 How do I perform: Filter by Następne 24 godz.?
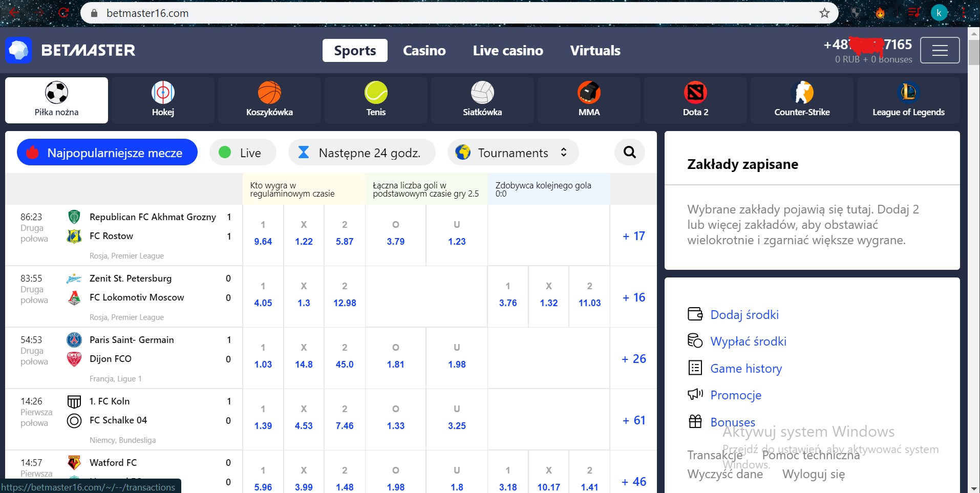[361, 152]
